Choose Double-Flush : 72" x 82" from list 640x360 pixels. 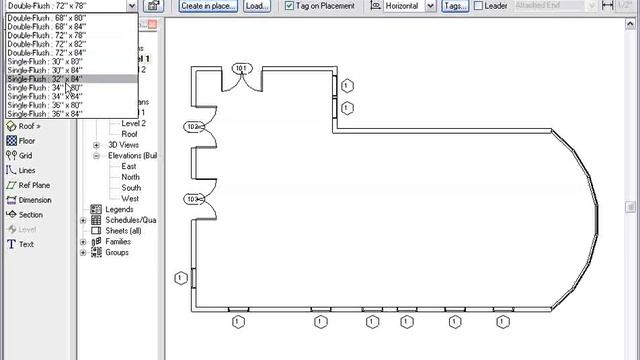click(x=71, y=44)
